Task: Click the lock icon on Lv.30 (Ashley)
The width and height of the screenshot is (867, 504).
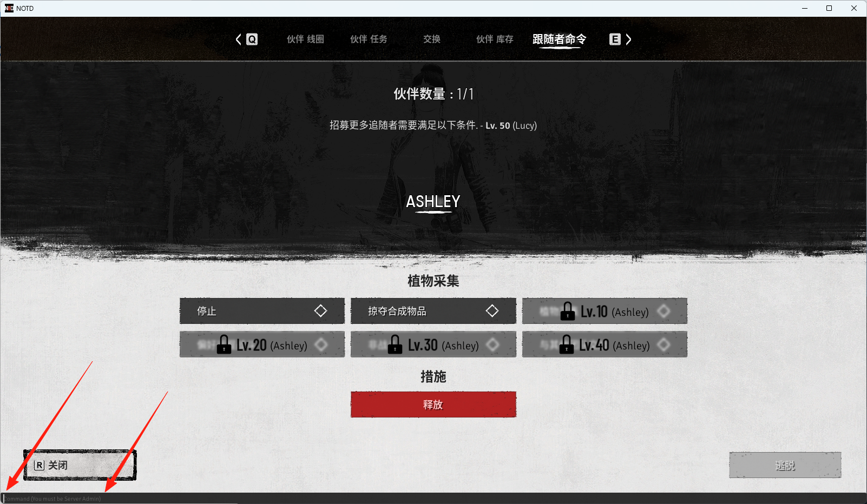Action: tap(395, 344)
